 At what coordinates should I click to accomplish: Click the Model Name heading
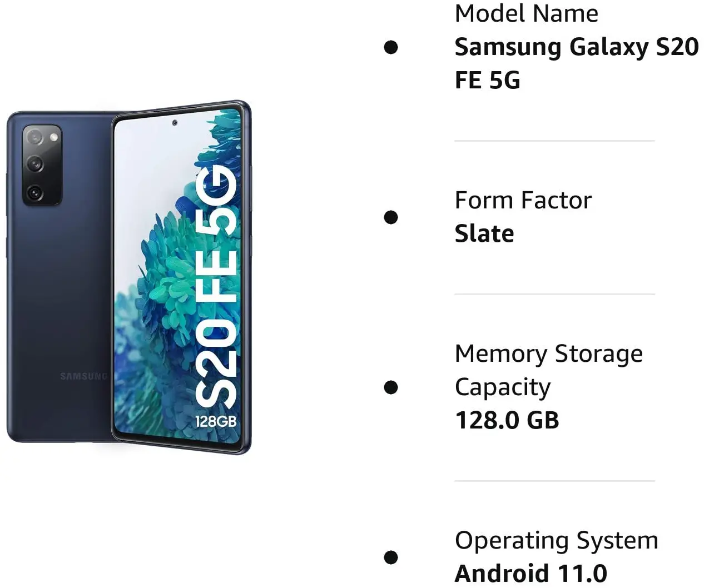click(x=526, y=13)
